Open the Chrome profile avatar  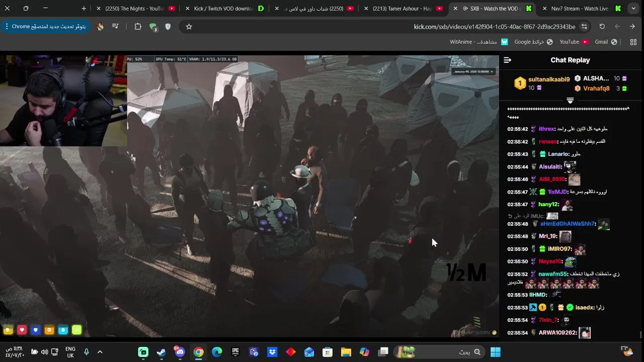coord(100,27)
